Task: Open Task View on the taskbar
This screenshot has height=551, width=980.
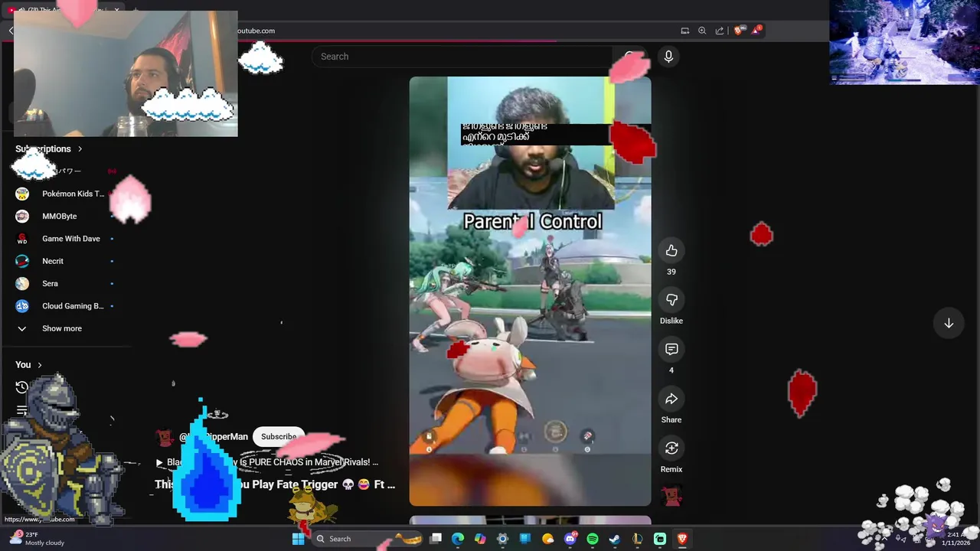Action: [436, 539]
